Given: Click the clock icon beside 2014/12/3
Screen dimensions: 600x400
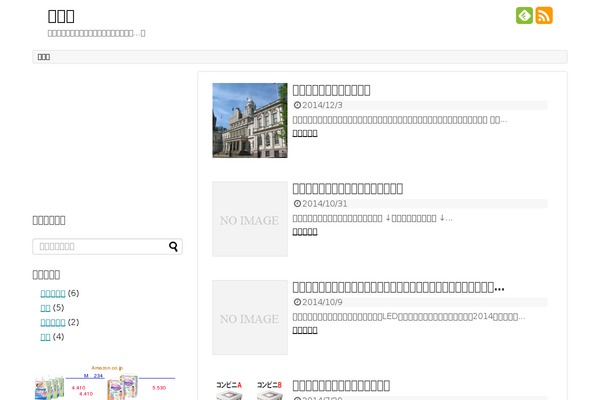Looking at the screenshot, I should tap(297, 105).
